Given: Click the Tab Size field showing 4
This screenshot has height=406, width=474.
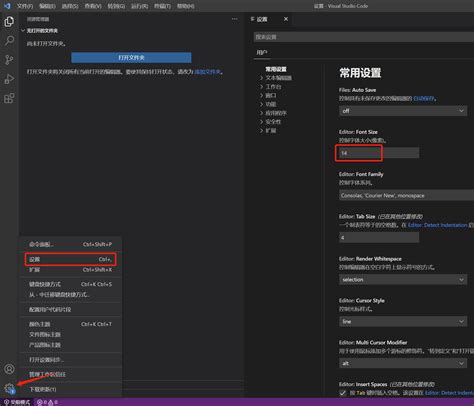Looking at the screenshot, I should click(379, 238).
